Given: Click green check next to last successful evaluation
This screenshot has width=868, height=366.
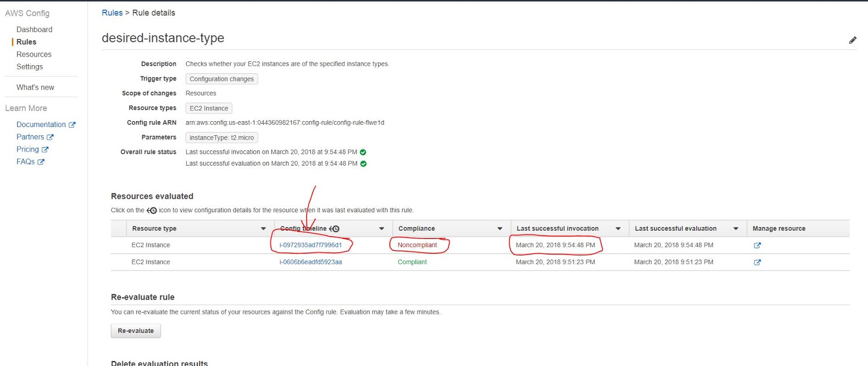Looking at the screenshot, I should (x=363, y=164).
